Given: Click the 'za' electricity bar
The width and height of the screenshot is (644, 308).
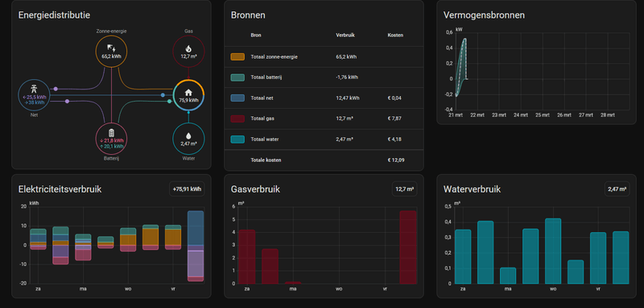Looking at the screenshot, I should (x=38, y=239).
